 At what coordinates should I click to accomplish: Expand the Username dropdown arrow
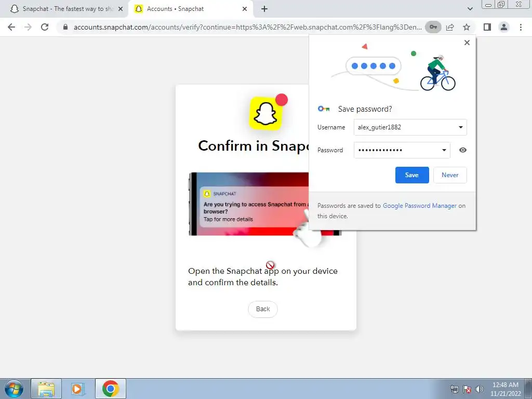460,127
